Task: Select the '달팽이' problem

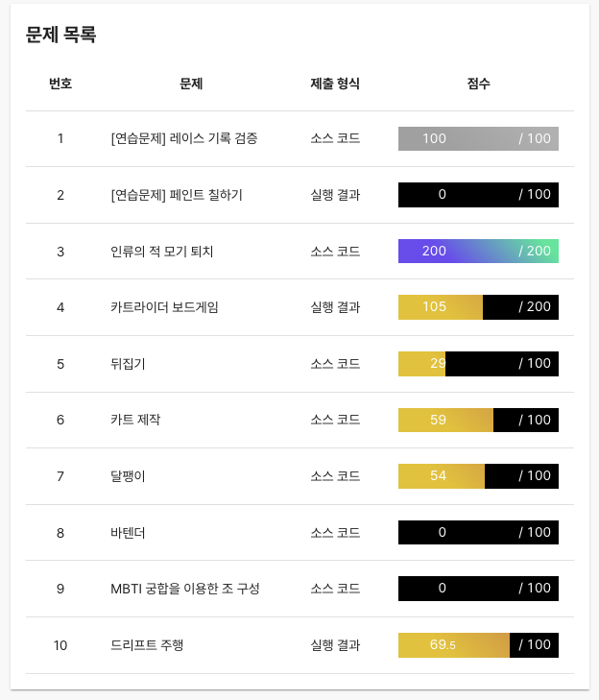Action: (x=128, y=476)
